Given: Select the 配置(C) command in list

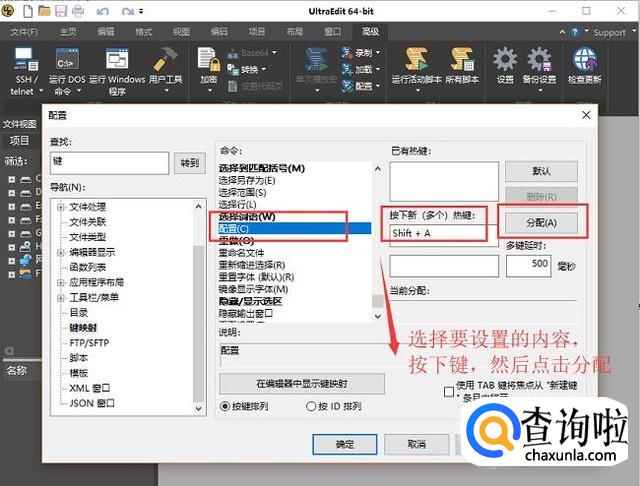Looking at the screenshot, I should click(x=295, y=229).
